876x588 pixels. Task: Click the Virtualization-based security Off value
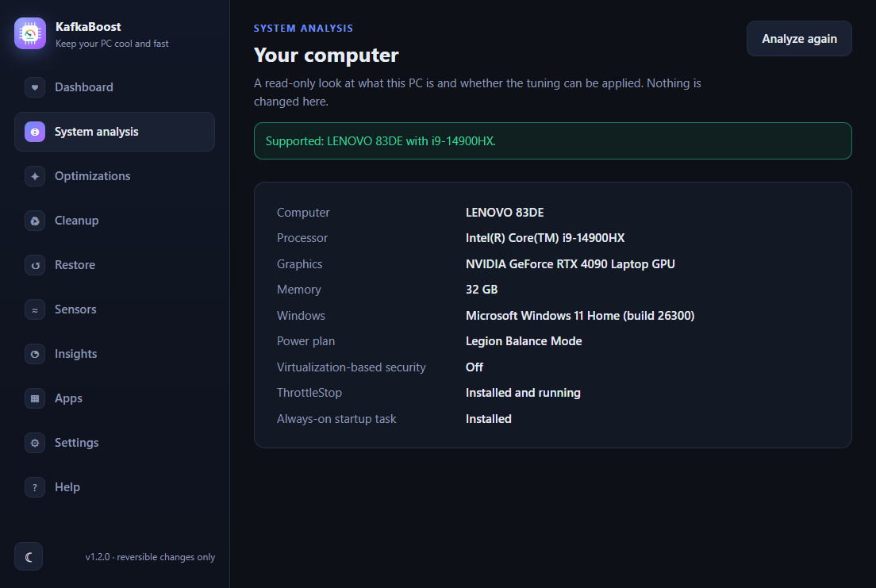474,367
